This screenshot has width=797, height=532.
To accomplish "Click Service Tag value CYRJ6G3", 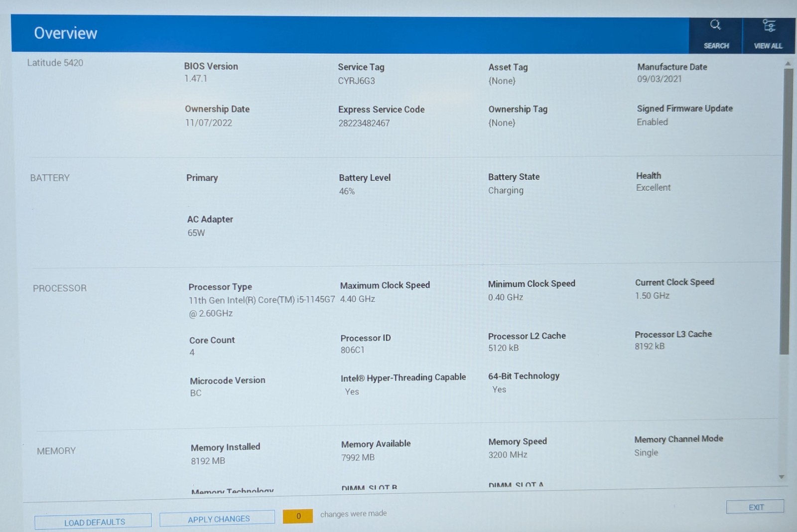I will [x=356, y=81].
